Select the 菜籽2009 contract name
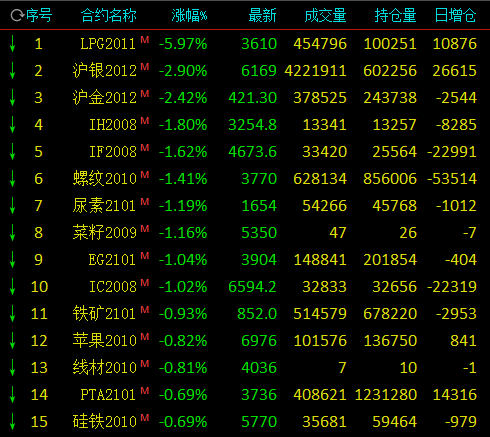The width and height of the screenshot is (490, 437). [105, 233]
